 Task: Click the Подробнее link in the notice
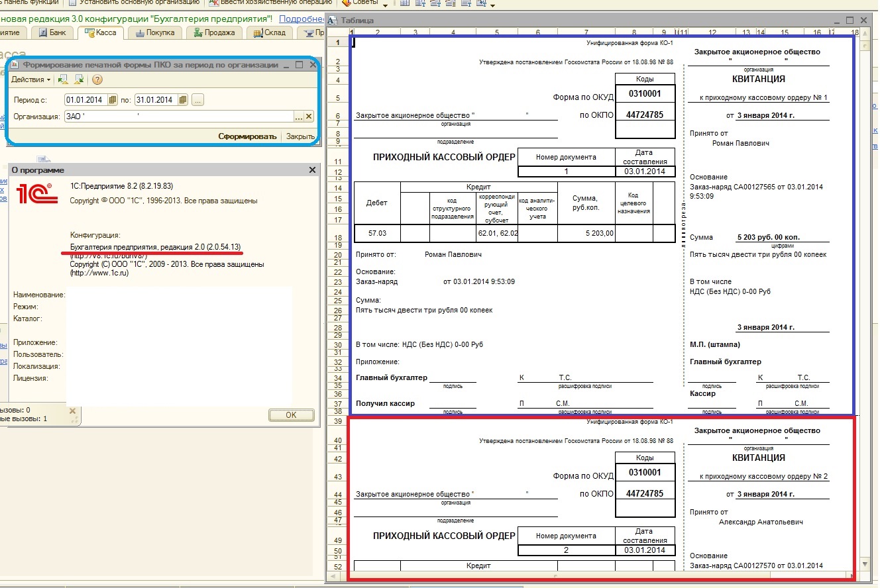302,19
